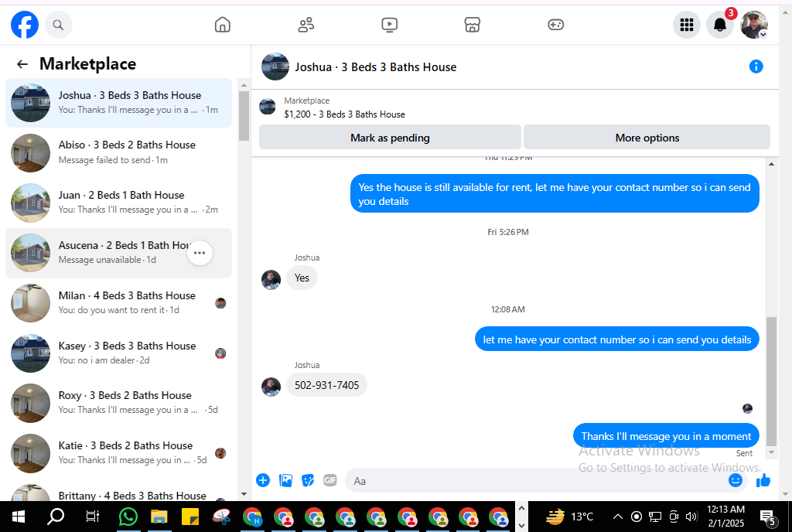Open the Facebook search magnifier
The height and width of the screenshot is (532, 792).
tap(59, 25)
